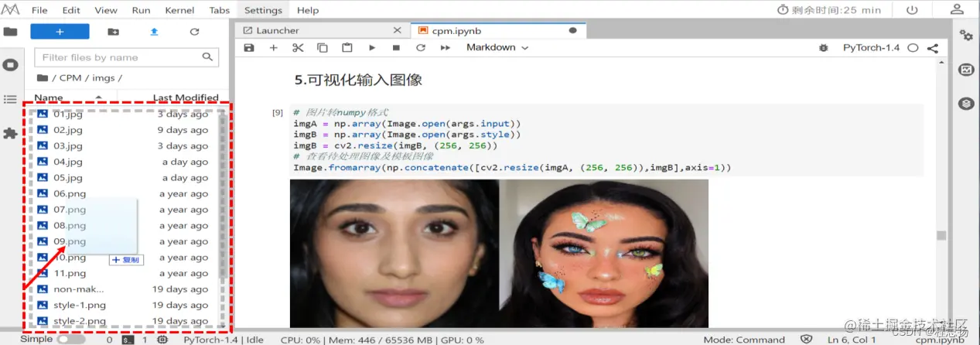Run the selected cell with play icon
Viewport: 980px width, 345px height.
[x=372, y=47]
